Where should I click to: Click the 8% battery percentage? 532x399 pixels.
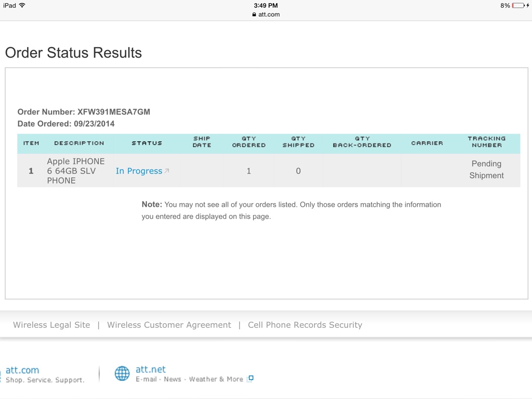coord(505,5)
